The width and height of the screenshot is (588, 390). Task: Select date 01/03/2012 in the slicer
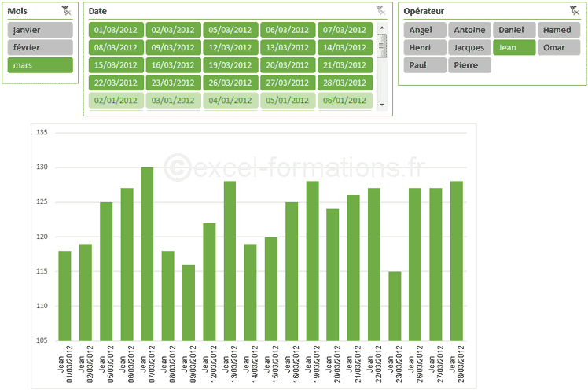point(116,30)
